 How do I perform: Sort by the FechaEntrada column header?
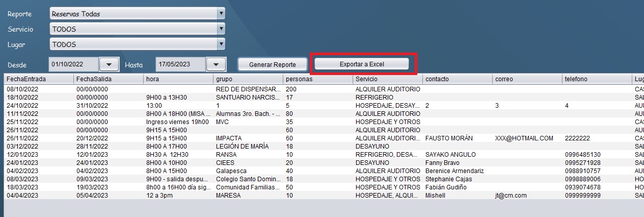[x=39, y=79]
